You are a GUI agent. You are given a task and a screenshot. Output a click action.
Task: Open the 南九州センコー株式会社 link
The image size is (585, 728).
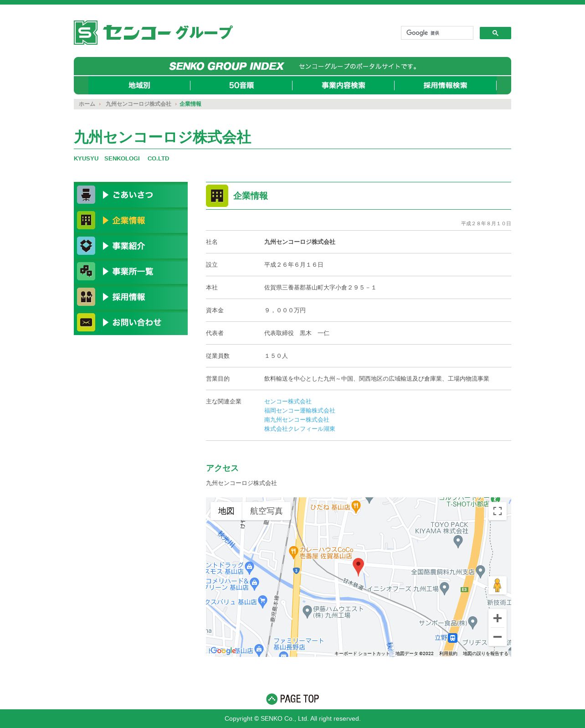pos(297,420)
